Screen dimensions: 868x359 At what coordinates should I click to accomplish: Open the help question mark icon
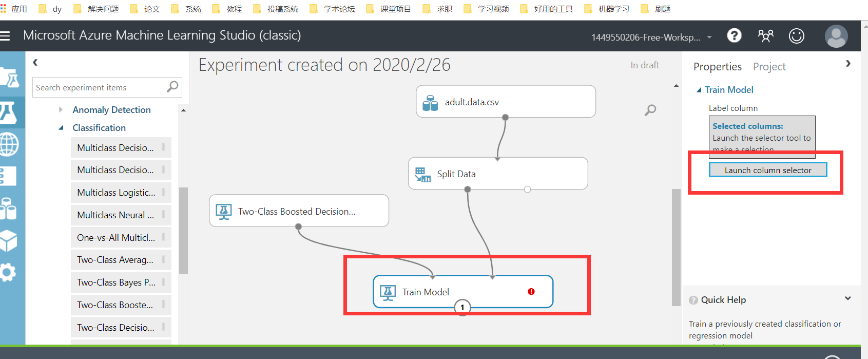[x=735, y=35]
